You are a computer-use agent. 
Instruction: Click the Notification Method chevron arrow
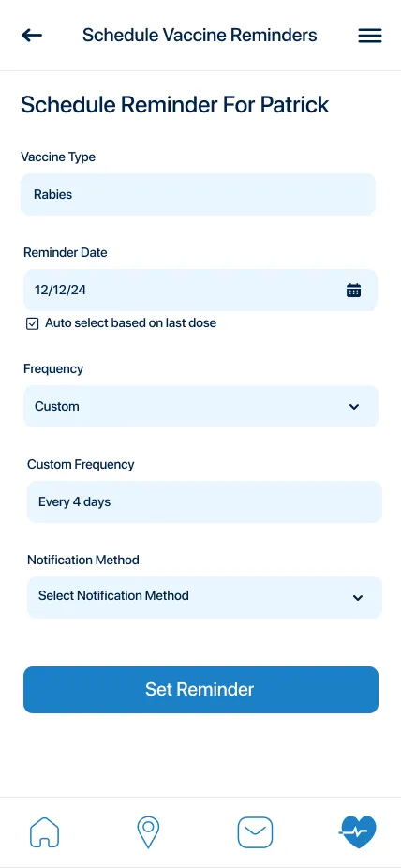coord(358,598)
